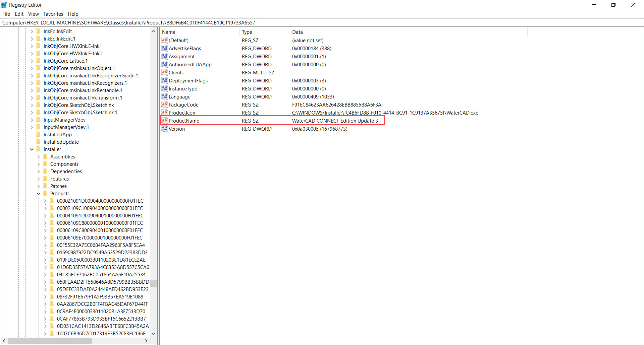
Task: Open the Help menu
Action: tap(73, 14)
